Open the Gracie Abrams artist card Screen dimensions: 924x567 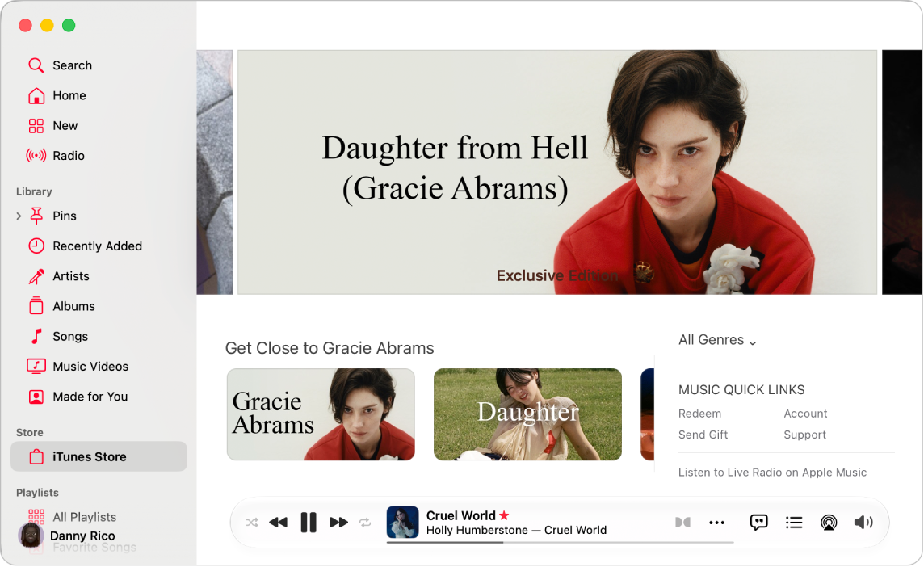point(321,414)
